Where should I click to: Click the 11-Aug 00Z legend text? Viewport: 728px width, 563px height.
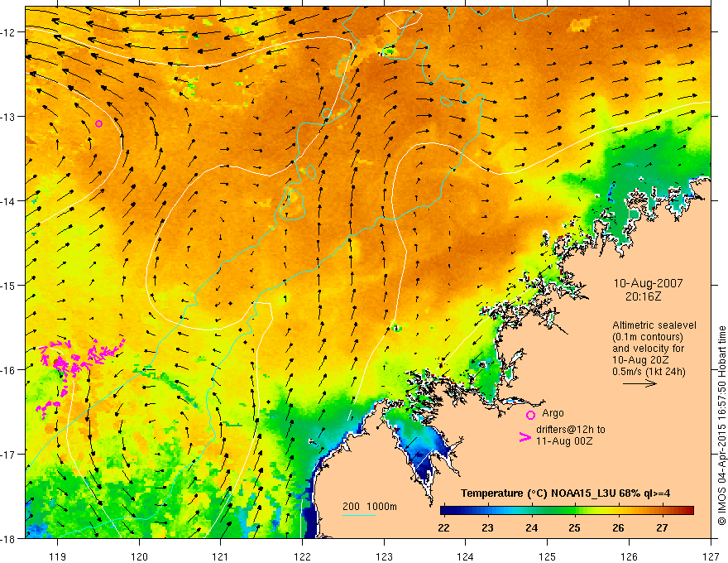click(x=564, y=440)
